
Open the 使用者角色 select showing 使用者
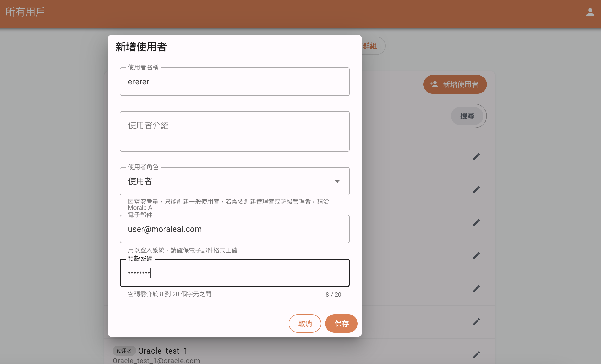(234, 181)
